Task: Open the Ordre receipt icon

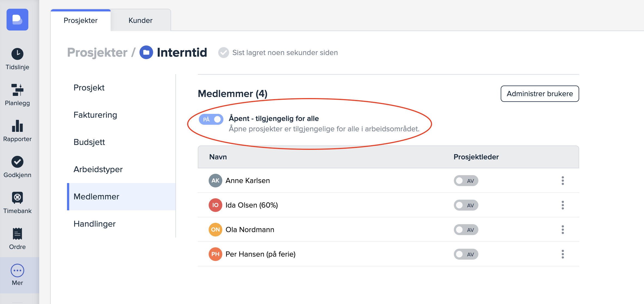Action: click(x=17, y=234)
